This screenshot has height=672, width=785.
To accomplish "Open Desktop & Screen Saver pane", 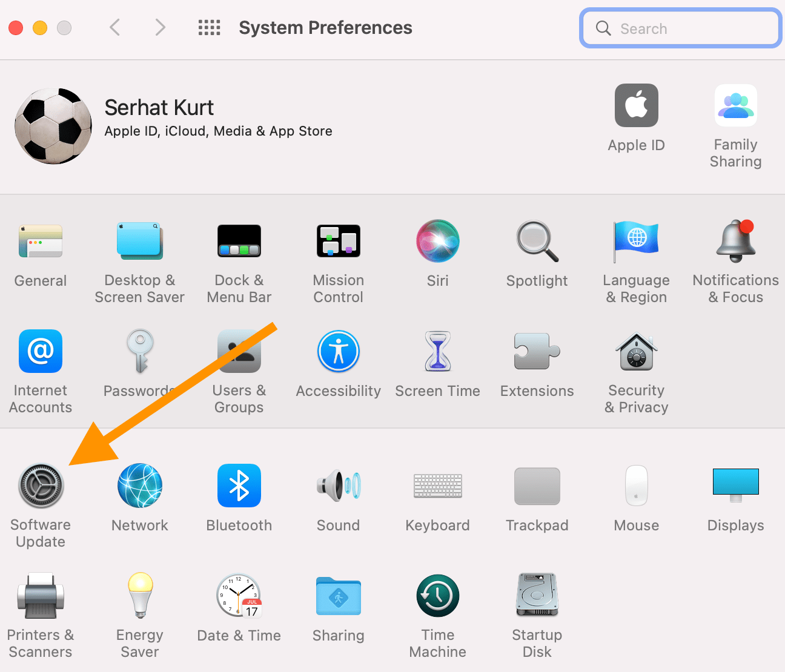I will click(x=139, y=241).
